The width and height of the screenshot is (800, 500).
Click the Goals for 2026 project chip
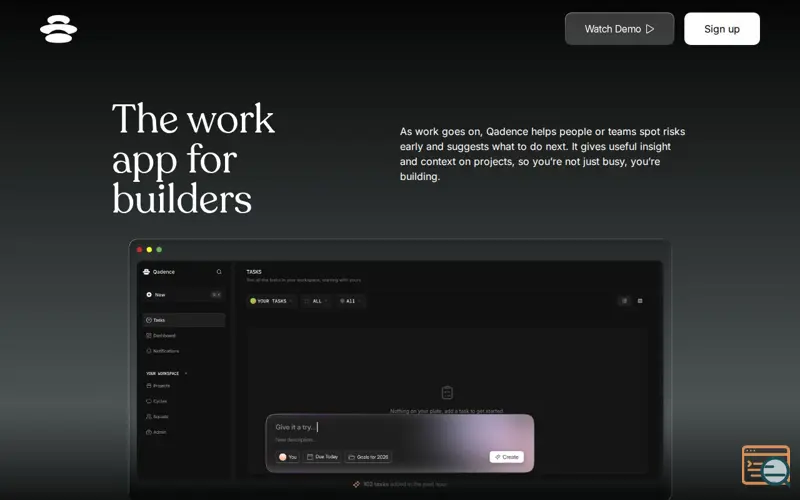point(368,457)
